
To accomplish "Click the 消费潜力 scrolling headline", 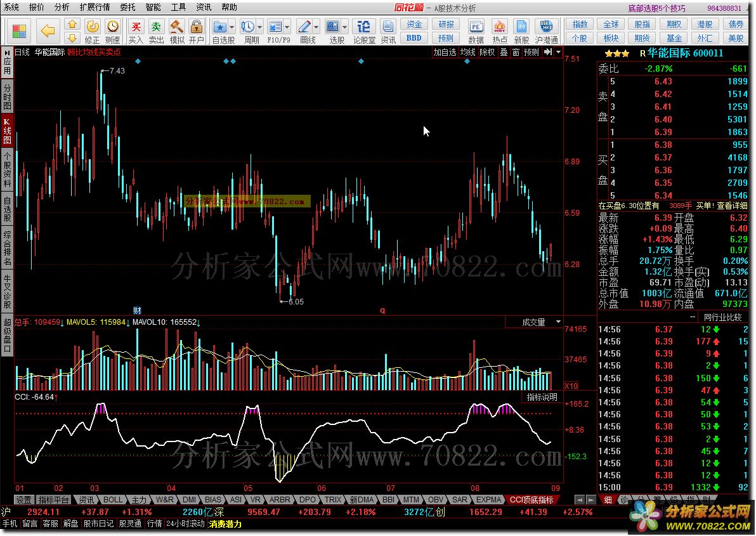I will (225, 524).
